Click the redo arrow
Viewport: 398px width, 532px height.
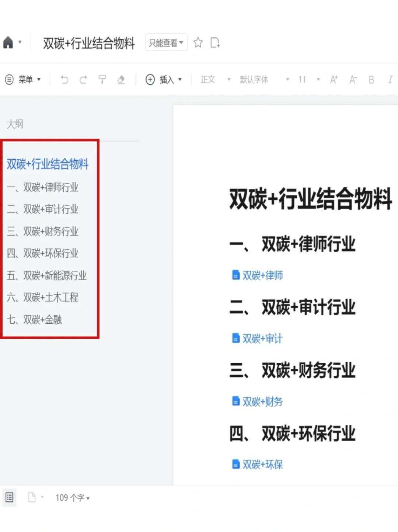click(x=83, y=80)
